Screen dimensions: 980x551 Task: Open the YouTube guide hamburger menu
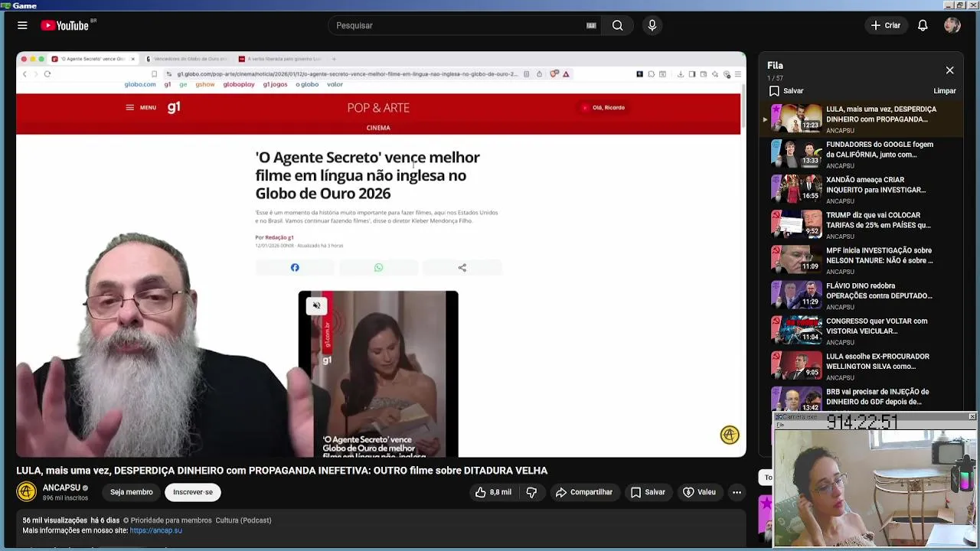click(22, 25)
